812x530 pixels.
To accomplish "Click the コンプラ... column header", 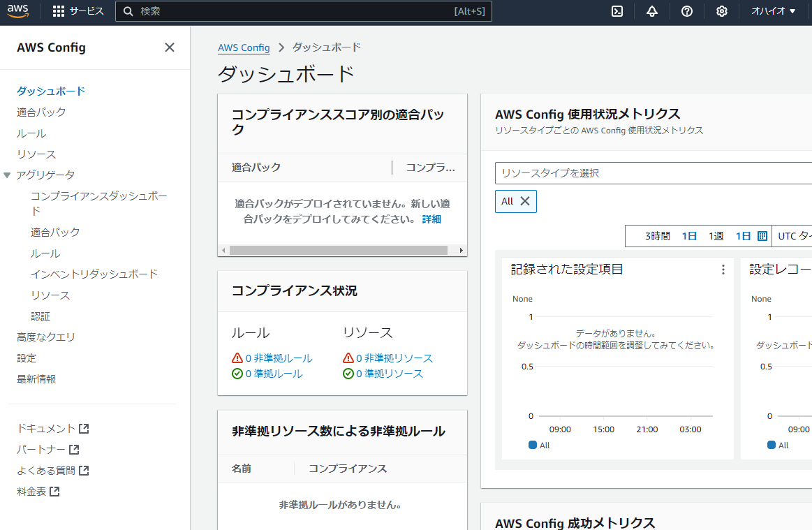I will [430, 168].
